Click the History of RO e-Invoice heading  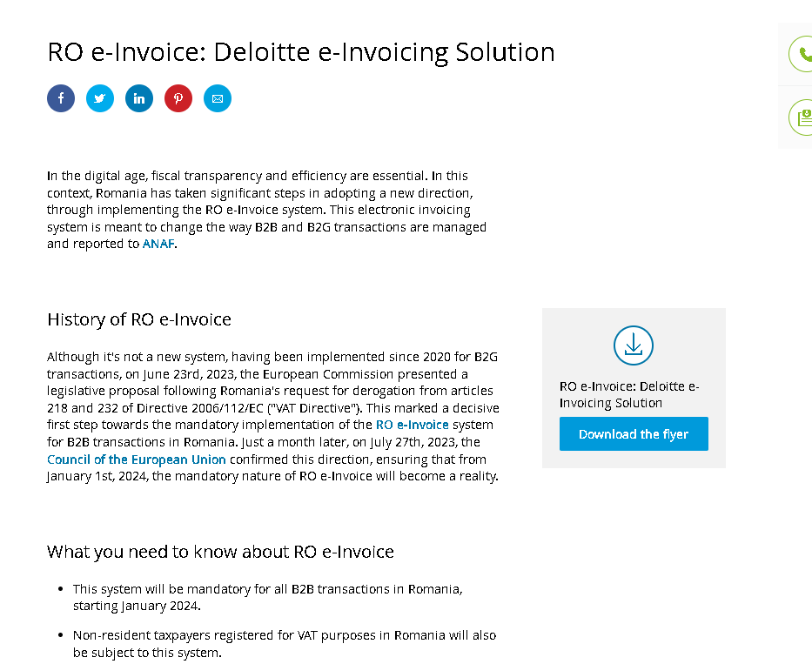pyautogui.click(x=139, y=319)
